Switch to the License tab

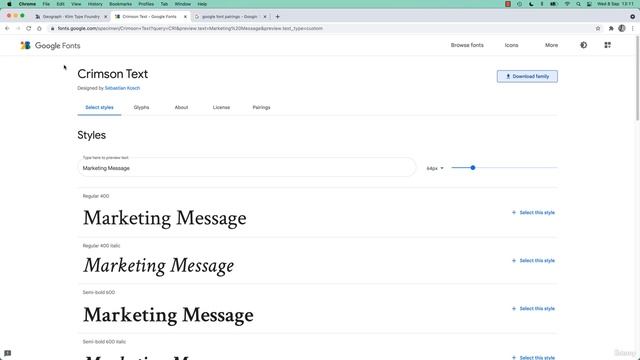[x=221, y=107]
